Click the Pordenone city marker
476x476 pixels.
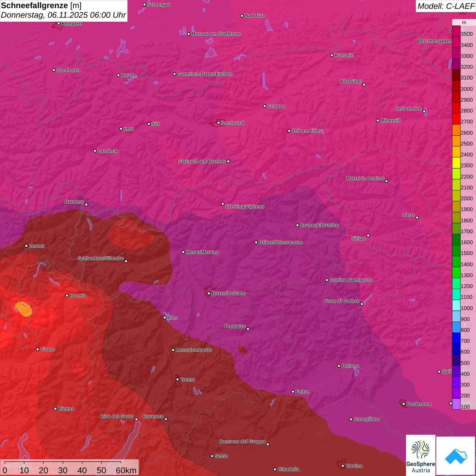point(404,404)
